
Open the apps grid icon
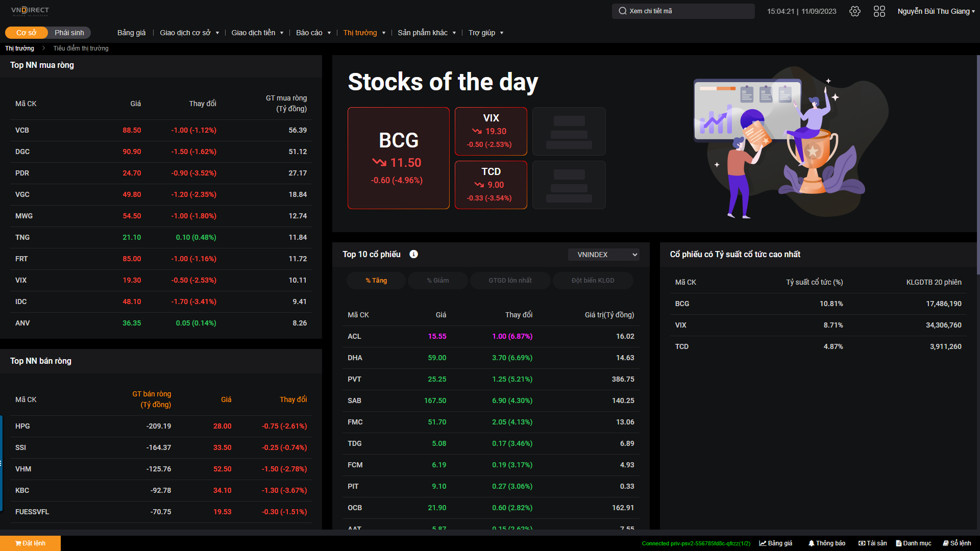879,11
